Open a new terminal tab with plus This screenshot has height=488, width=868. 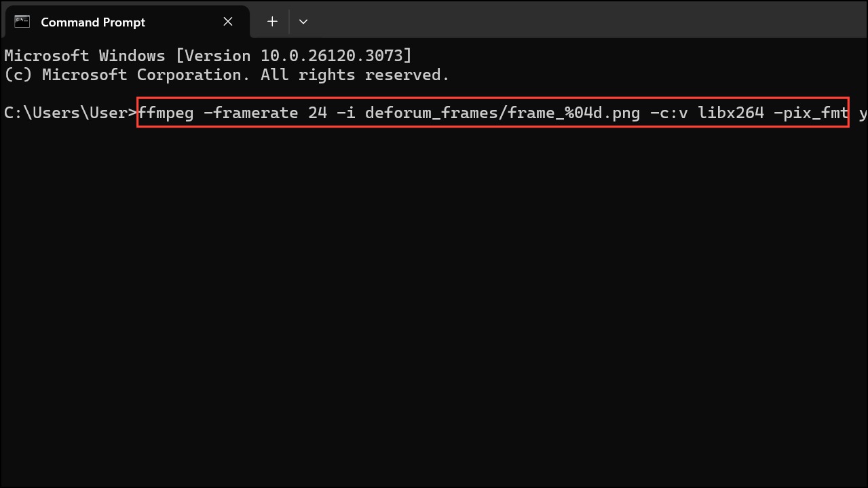pos(272,22)
